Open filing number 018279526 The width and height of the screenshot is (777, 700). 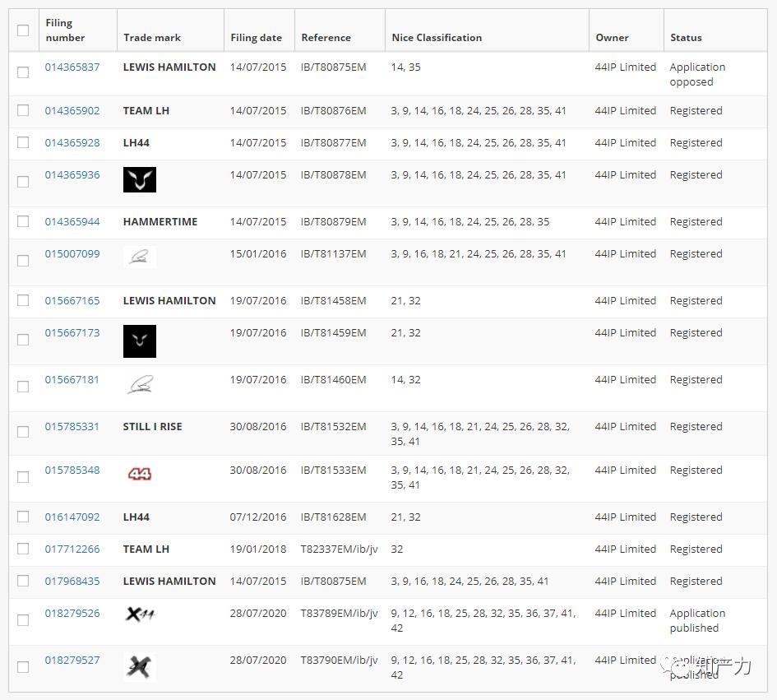point(72,614)
